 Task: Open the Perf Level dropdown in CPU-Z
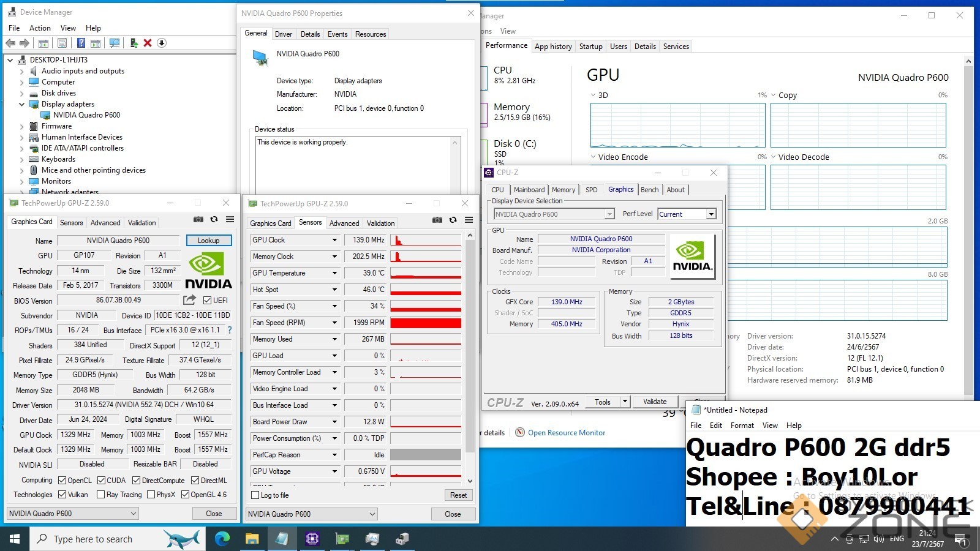click(x=711, y=214)
